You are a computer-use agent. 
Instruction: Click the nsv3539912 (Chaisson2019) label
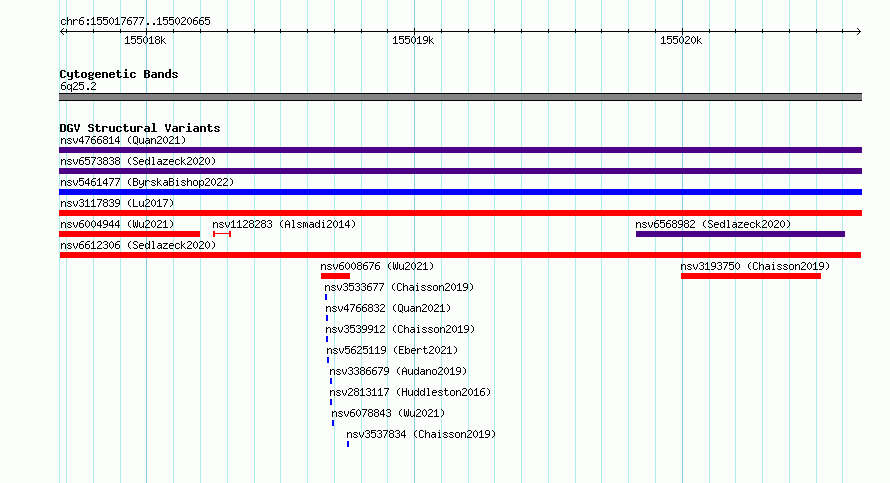[x=400, y=329]
